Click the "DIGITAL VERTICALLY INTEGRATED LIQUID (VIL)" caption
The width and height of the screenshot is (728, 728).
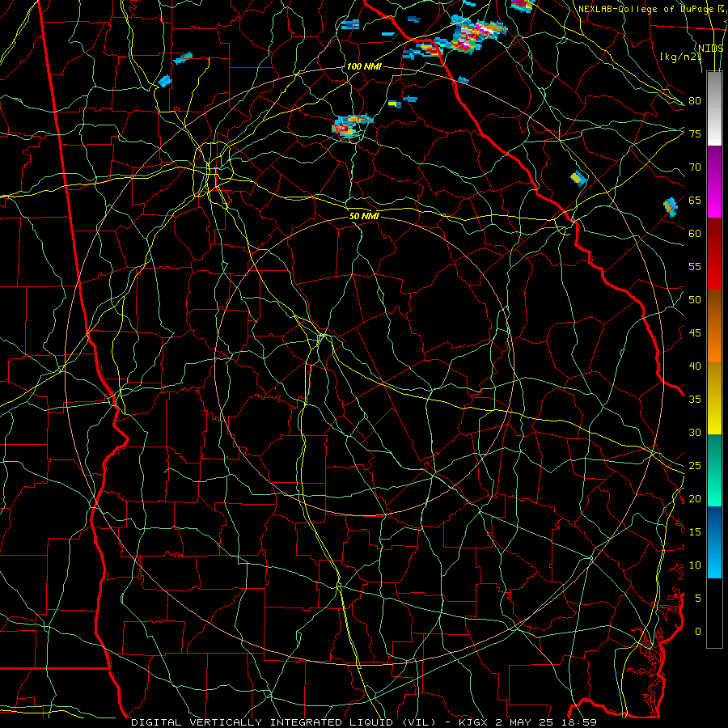point(284,722)
